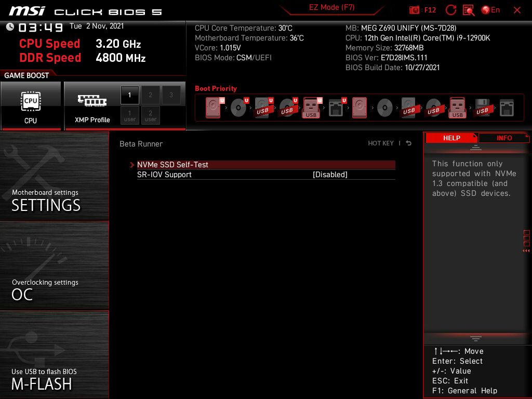Collapse help panel with triple-arrow icon

point(526,251)
